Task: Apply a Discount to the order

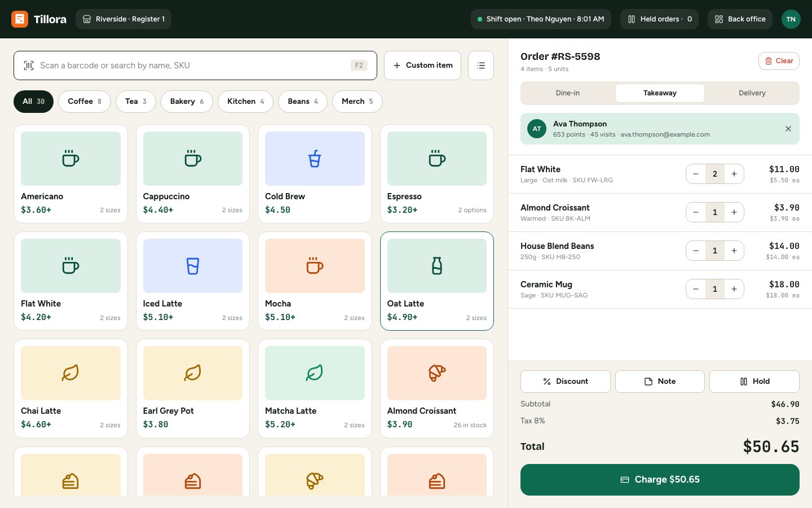Action: (x=565, y=382)
